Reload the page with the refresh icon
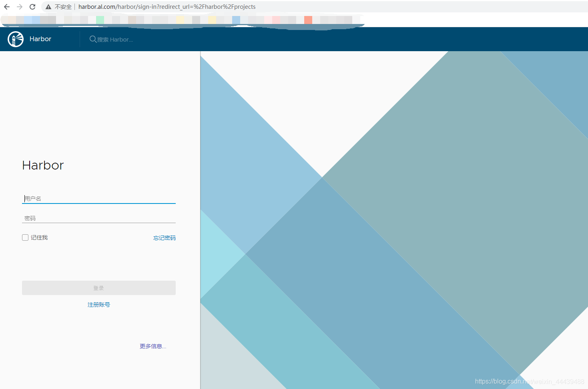The image size is (588, 389). pyautogui.click(x=32, y=7)
